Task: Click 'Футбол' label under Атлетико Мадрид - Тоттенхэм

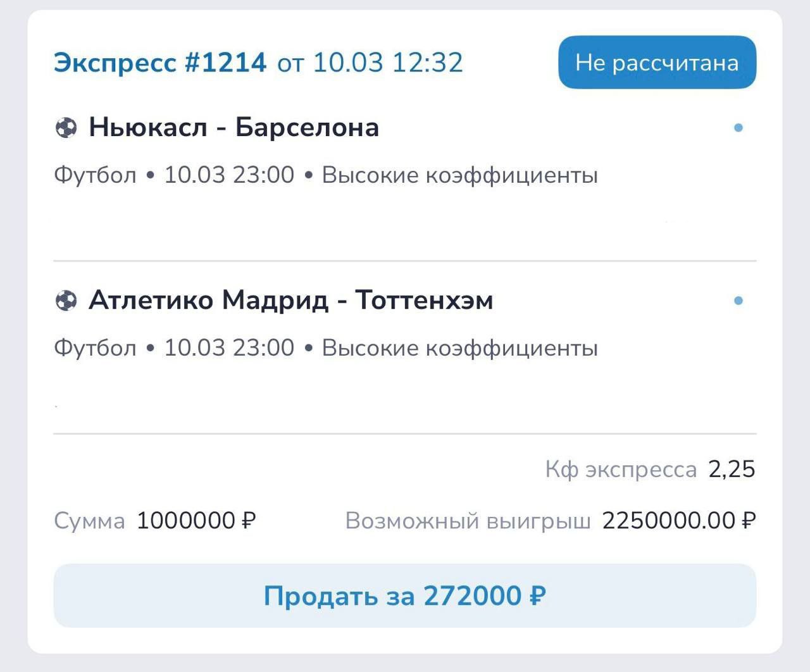Action: tap(95, 347)
